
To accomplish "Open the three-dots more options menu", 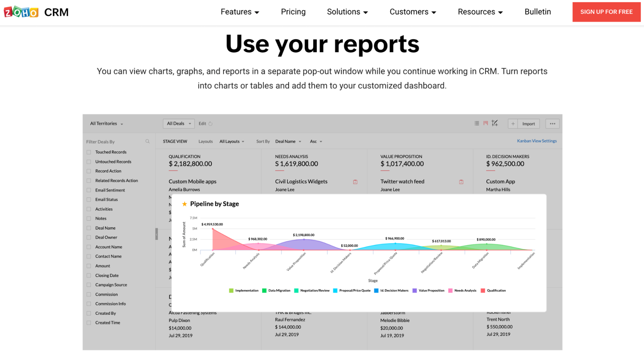I will [x=552, y=124].
